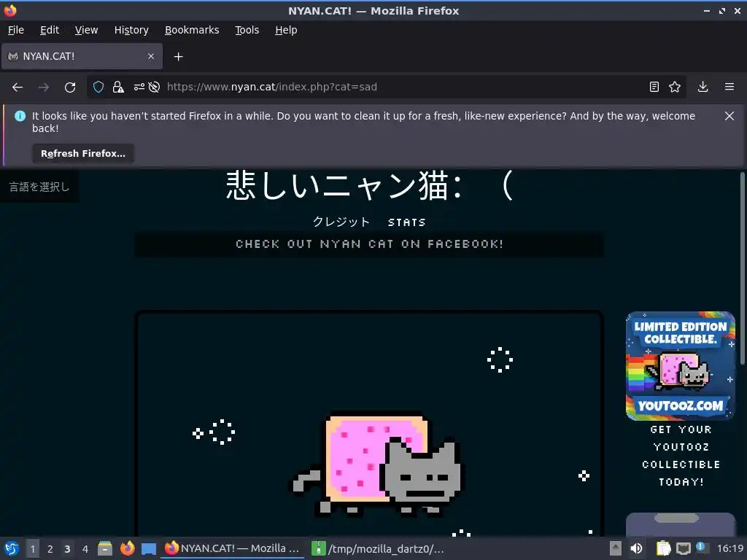Open the language selection dropdown
This screenshot has height=560, width=747.
(x=39, y=187)
